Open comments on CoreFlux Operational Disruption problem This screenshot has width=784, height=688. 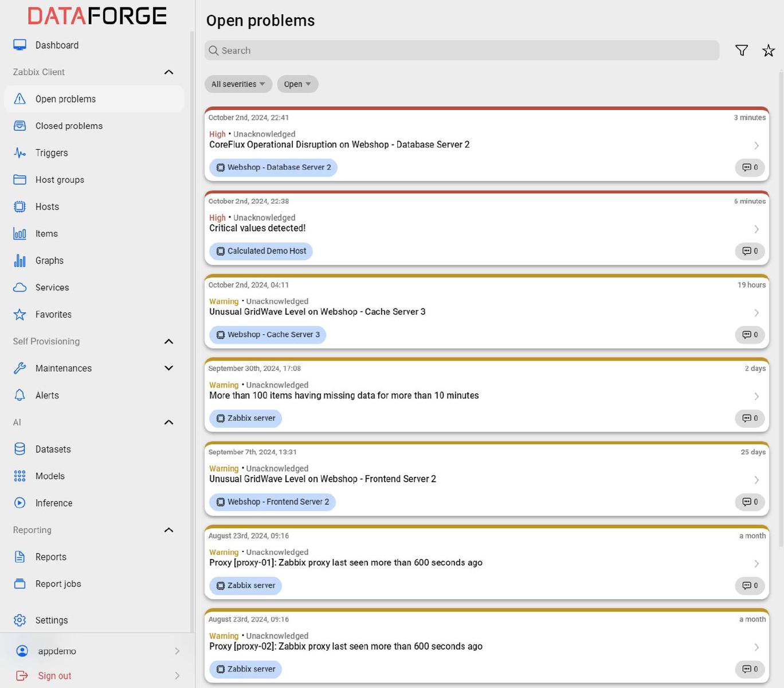[x=750, y=167]
